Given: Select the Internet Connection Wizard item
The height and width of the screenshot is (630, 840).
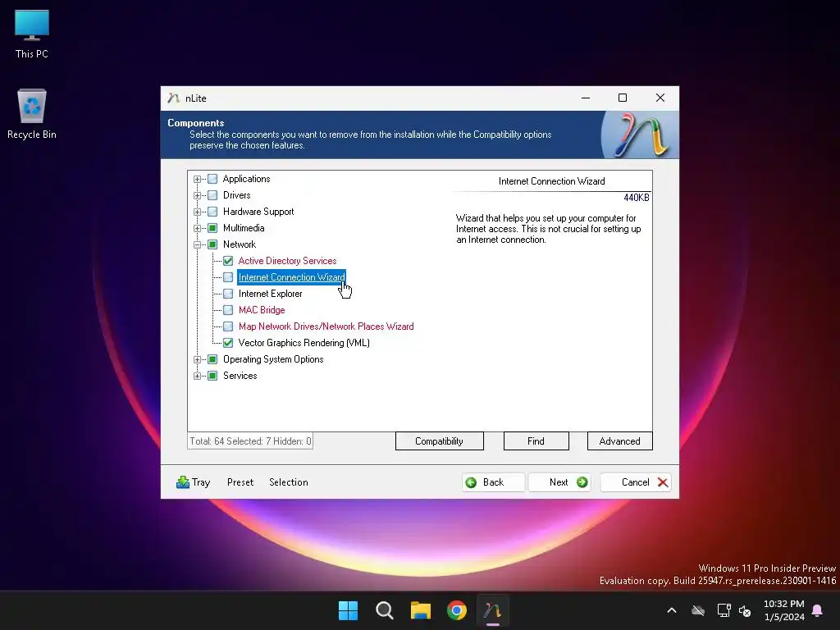Looking at the screenshot, I should (291, 277).
